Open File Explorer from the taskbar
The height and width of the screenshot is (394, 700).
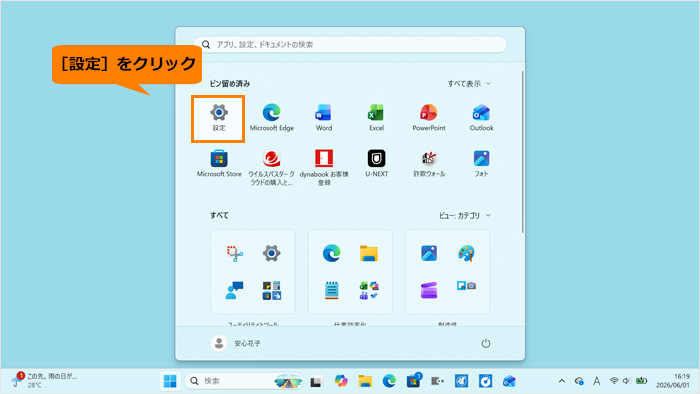pyautogui.click(x=365, y=381)
